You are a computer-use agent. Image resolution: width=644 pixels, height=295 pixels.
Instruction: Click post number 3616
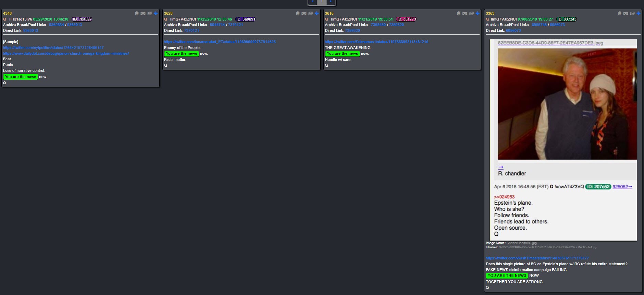(329, 13)
